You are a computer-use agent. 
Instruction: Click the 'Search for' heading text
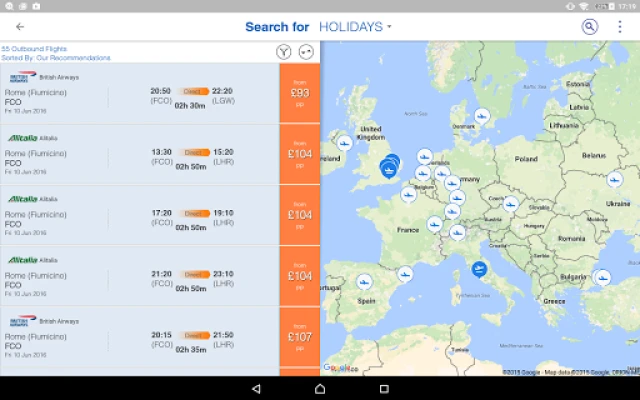(x=277, y=27)
